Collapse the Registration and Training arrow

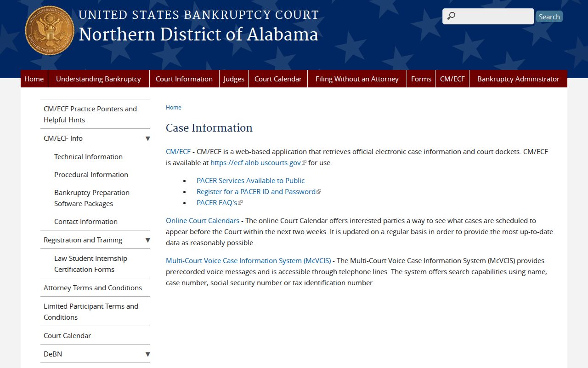tap(147, 240)
